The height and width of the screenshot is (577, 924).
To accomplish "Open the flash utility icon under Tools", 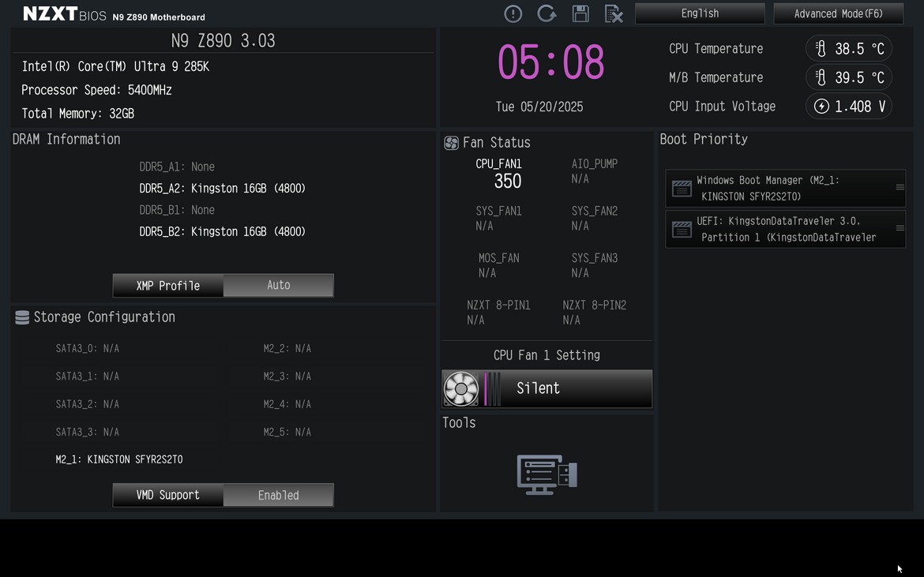I will pyautogui.click(x=547, y=474).
